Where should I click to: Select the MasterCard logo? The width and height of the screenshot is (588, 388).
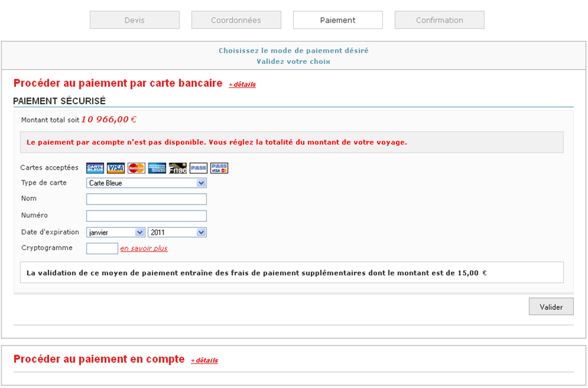click(136, 168)
